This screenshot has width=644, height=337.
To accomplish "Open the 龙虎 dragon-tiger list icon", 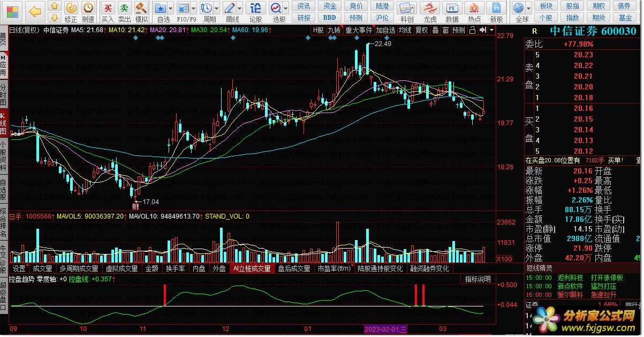I will pos(430,8).
